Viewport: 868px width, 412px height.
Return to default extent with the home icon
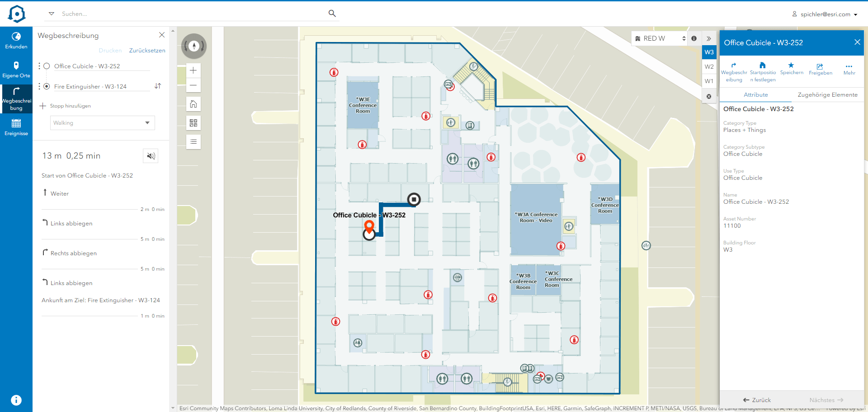coord(193,103)
